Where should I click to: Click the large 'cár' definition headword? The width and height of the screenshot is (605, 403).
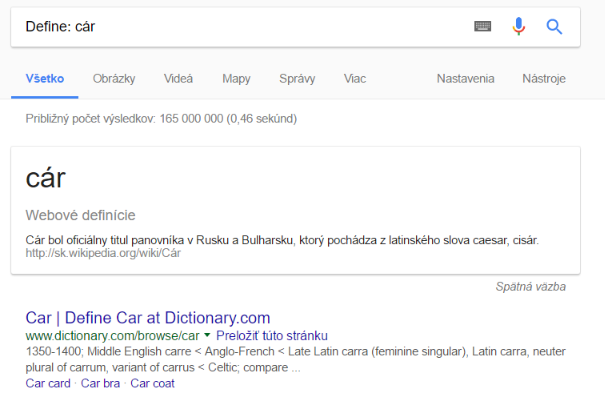(x=46, y=178)
